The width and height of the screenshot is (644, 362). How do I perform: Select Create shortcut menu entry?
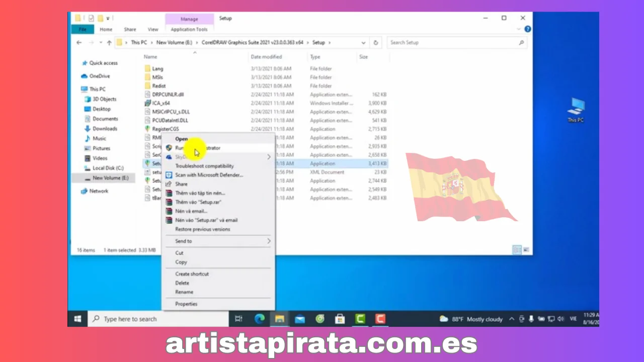coord(218,274)
